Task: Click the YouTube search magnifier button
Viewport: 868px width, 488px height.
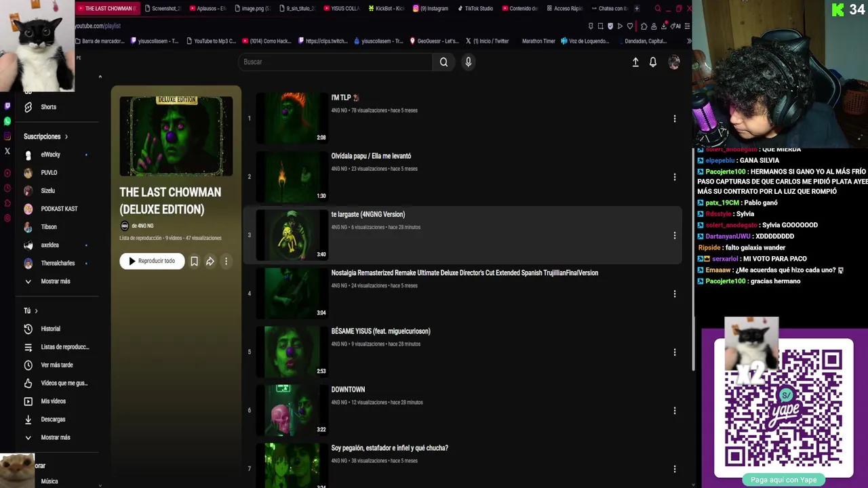Action: point(443,62)
